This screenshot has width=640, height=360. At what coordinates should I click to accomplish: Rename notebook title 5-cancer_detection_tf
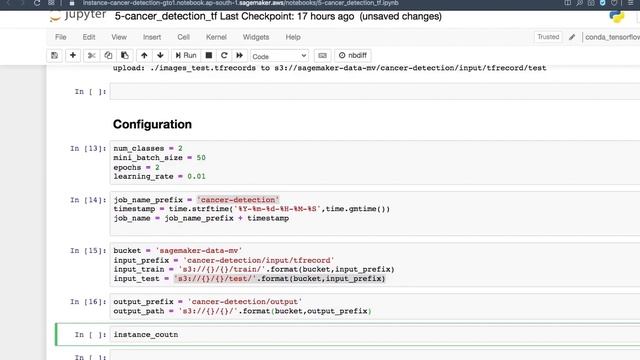coord(166,16)
